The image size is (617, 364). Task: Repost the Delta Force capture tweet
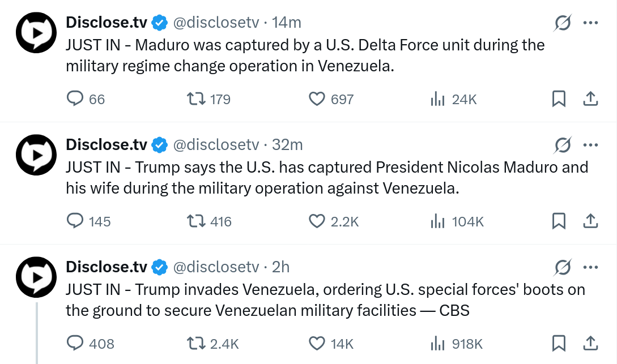tap(195, 99)
